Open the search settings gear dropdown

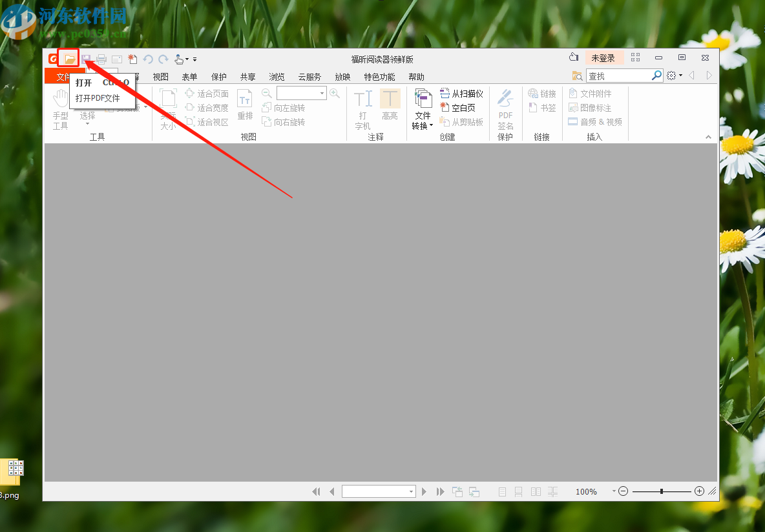point(675,76)
